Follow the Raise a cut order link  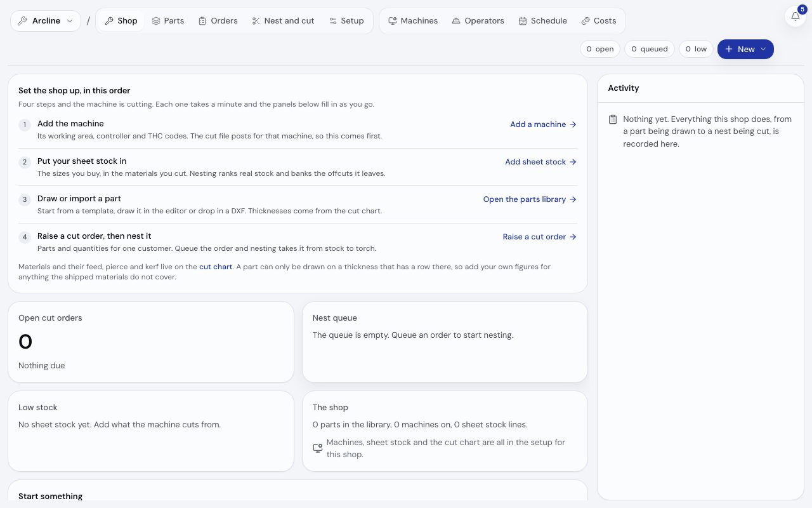click(539, 237)
